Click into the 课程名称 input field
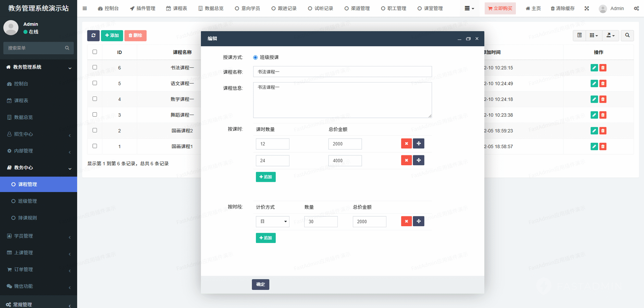 pyautogui.click(x=342, y=72)
